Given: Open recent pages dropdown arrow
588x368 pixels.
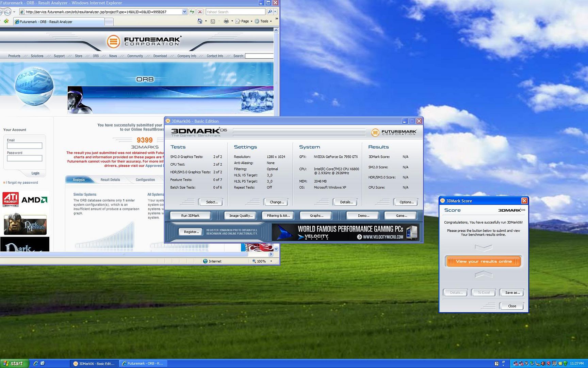Looking at the screenshot, I should [14, 12].
